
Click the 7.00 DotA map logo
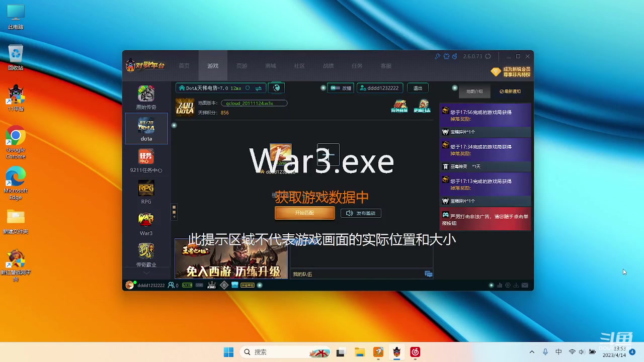(x=185, y=107)
